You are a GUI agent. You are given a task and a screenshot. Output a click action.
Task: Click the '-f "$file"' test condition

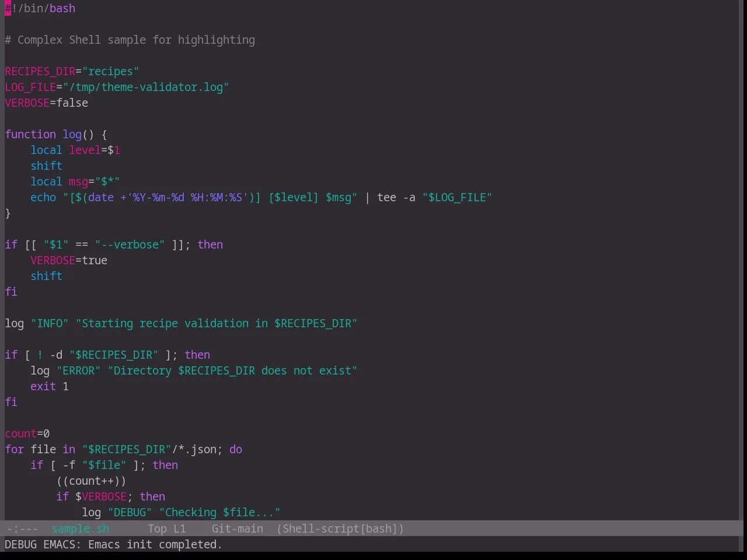[x=95, y=466]
